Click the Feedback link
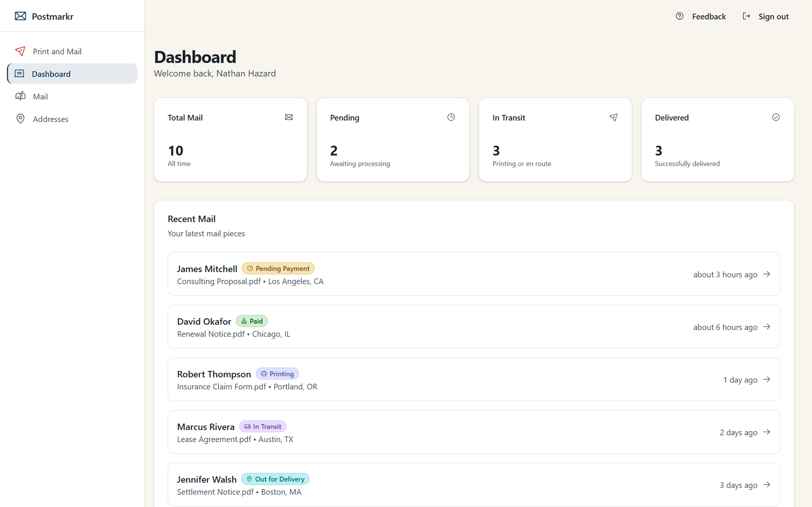 tap(709, 16)
